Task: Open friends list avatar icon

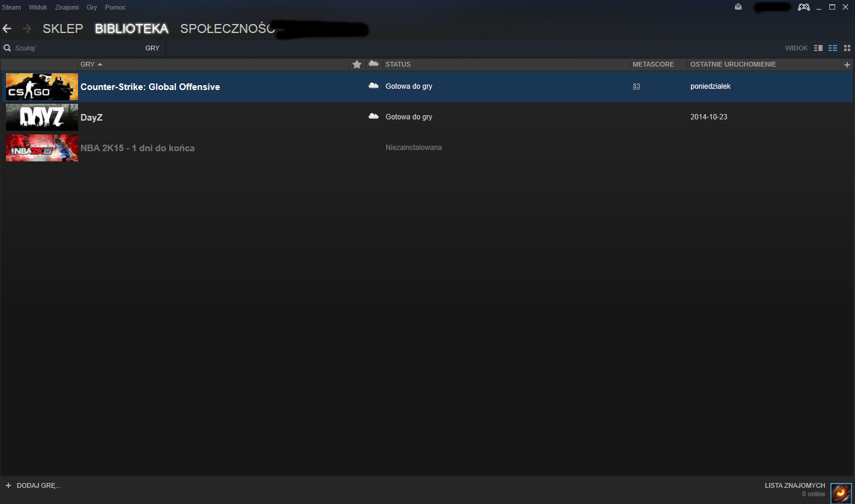Action: coord(841,493)
